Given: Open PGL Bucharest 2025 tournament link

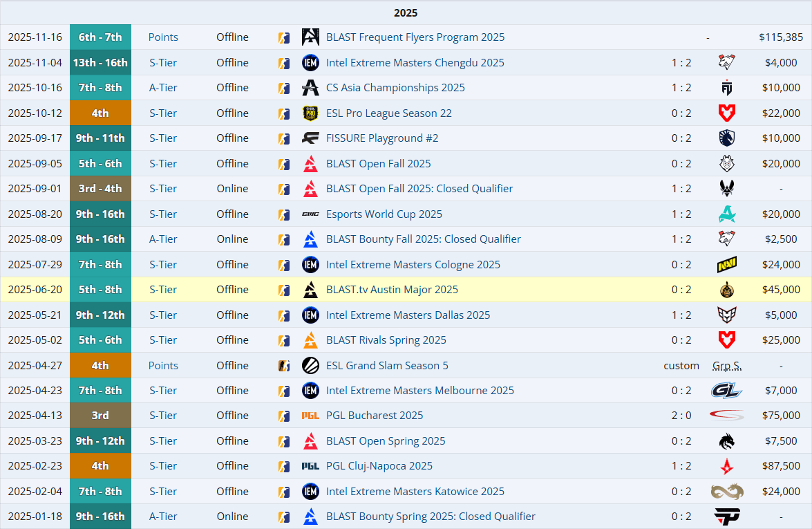Looking at the screenshot, I should click(375, 416).
